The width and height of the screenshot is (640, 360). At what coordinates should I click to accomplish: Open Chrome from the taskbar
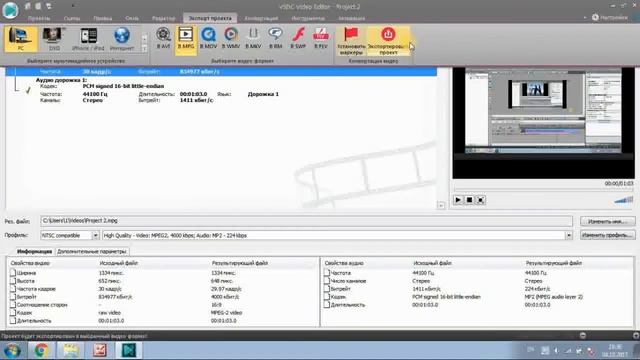point(41,351)
